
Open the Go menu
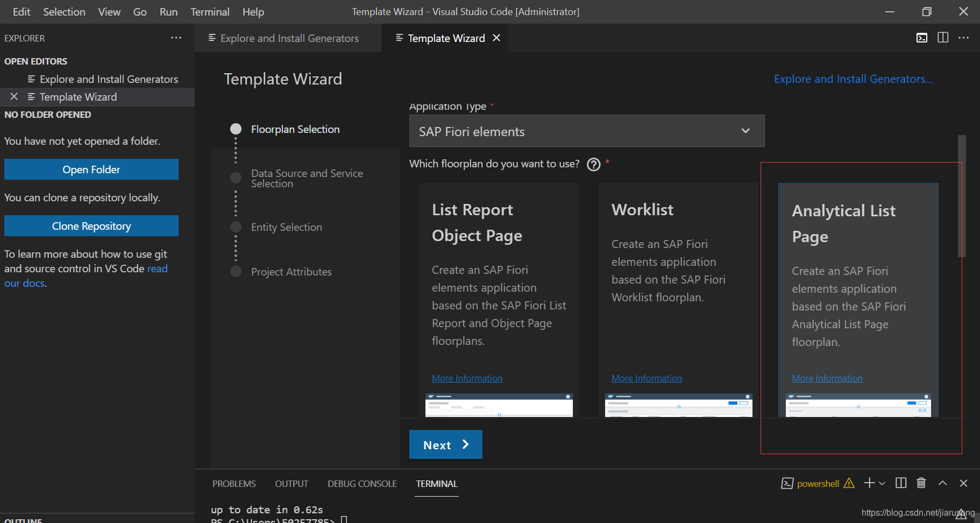click(x=140, y=11)
